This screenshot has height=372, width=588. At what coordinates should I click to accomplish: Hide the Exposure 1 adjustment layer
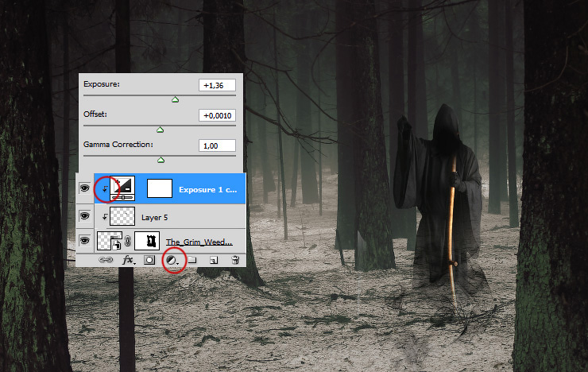pyautogui.click(x=85, y=188)
